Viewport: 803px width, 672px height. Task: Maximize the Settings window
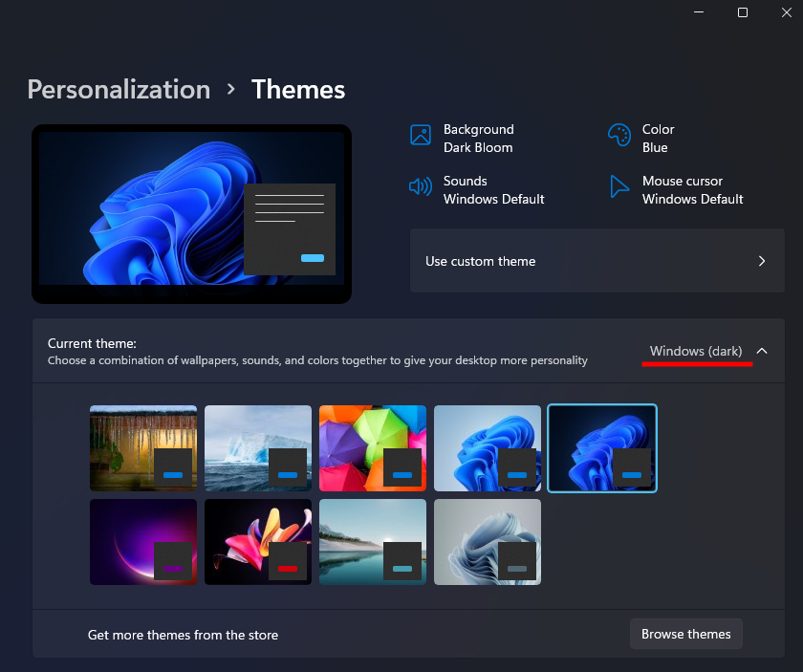743,12
